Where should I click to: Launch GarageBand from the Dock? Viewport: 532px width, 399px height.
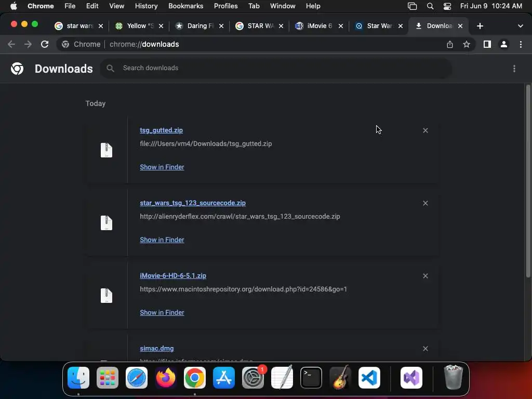[x=340, y=378]
